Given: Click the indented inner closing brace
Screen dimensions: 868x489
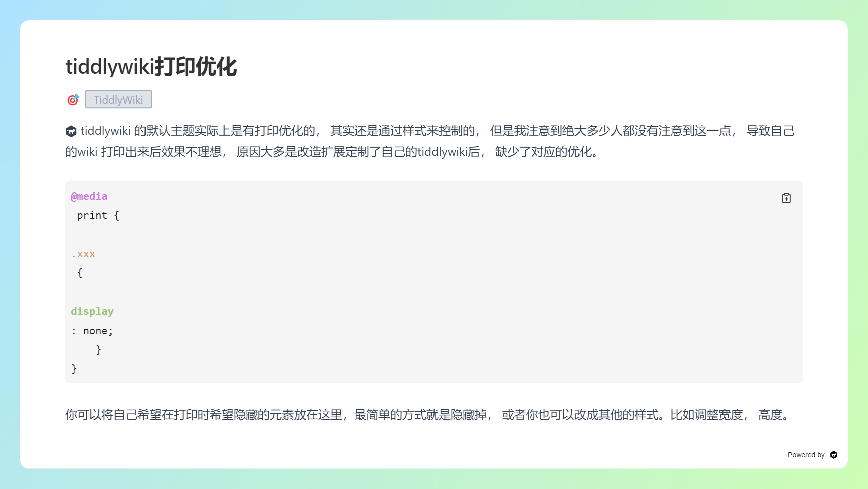Looking at the screenshot, I should pos(98,350).
